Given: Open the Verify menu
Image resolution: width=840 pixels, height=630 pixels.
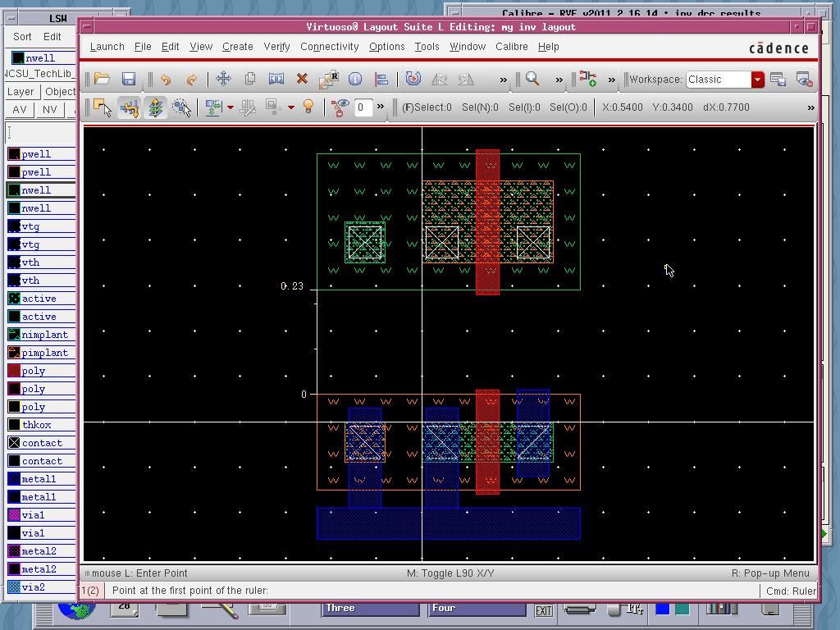Looking at the screenshot, I should click(x=276, y=47).
